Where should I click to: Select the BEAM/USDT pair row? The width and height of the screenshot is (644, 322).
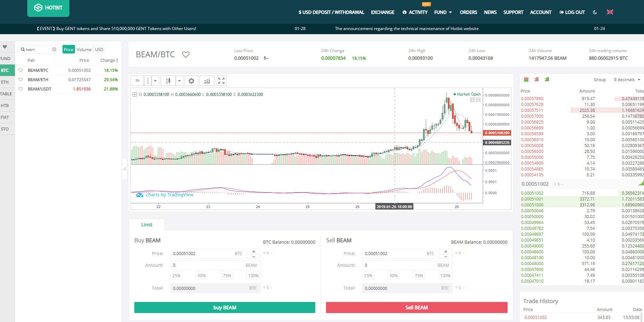point(68,89)
